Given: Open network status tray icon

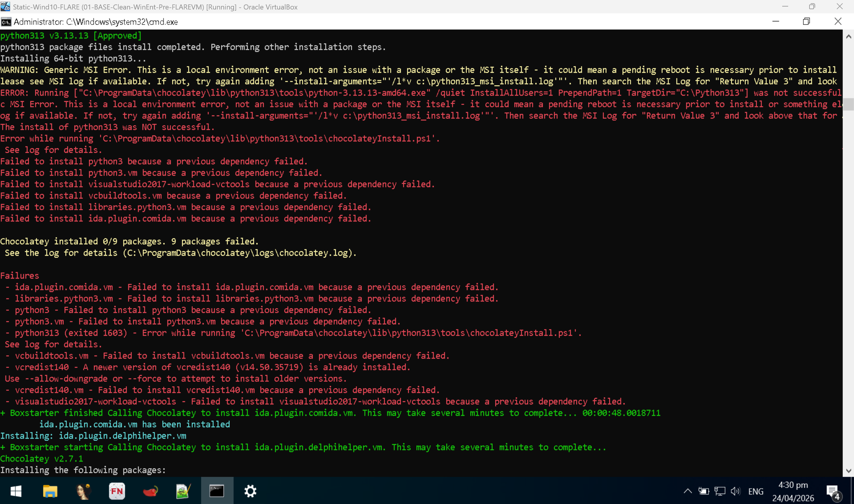Looking at the screenshot, I should pos(720,491).
